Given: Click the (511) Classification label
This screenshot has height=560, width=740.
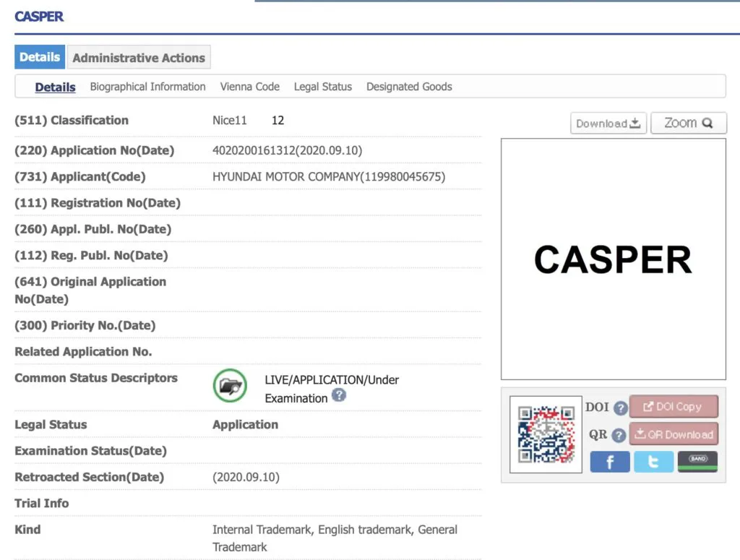Looking at the screenshot, I should pos(72,120).
